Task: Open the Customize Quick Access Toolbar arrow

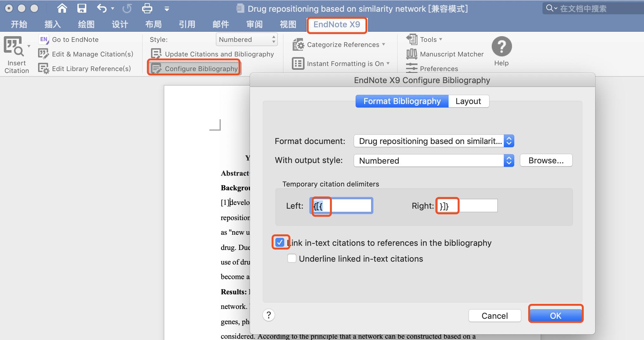Action: pyautogui.click(x=167, y=9)
